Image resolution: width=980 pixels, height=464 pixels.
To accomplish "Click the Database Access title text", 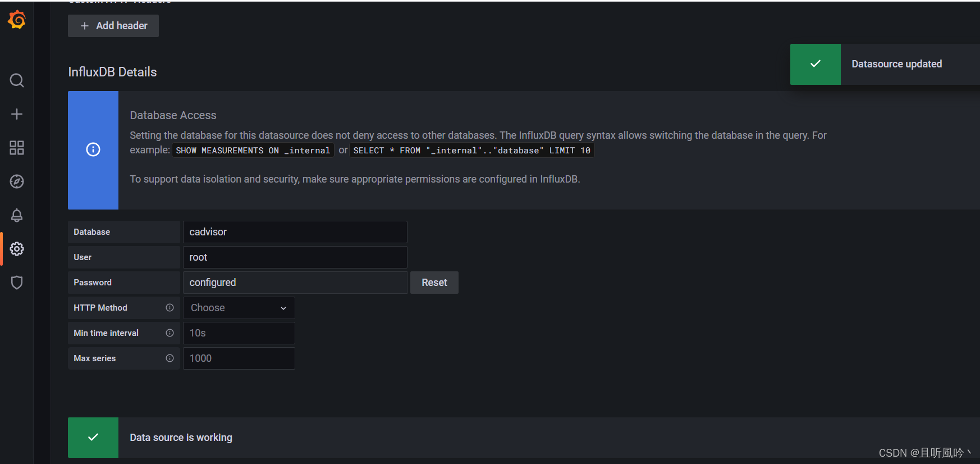I will (173, 115).
